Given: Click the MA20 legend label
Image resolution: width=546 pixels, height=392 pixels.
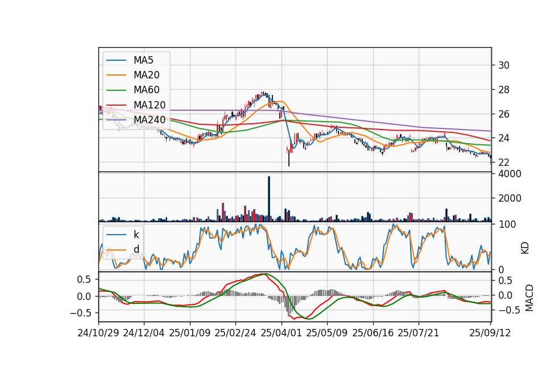Looking at the screenshot, I should pos(146,75).
